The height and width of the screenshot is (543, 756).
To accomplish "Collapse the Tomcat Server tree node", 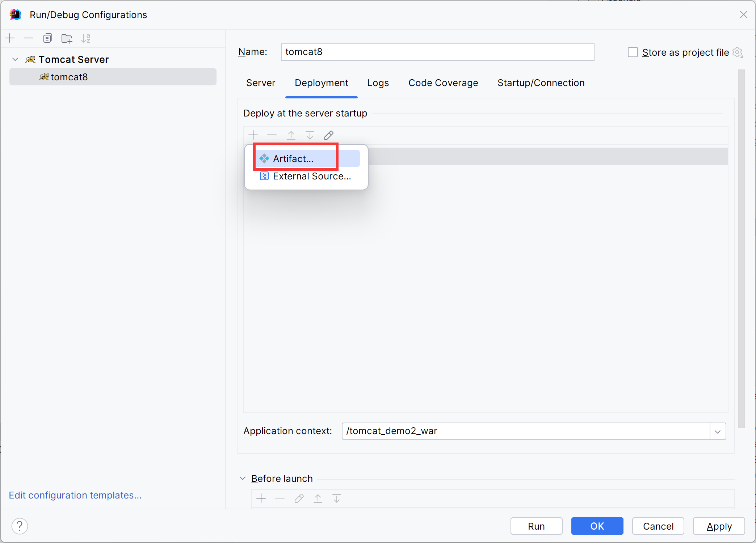I will (x=15, y=59).
